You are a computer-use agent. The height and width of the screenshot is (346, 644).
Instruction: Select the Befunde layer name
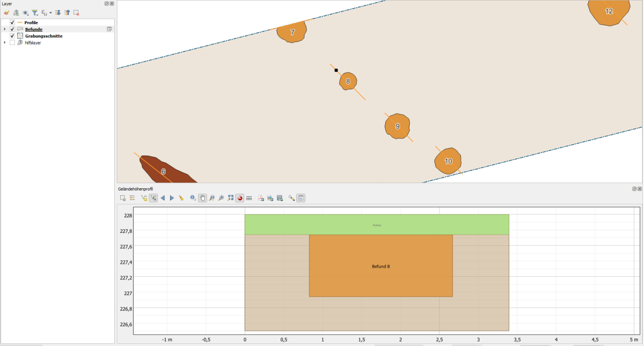[x=34, y=29]
